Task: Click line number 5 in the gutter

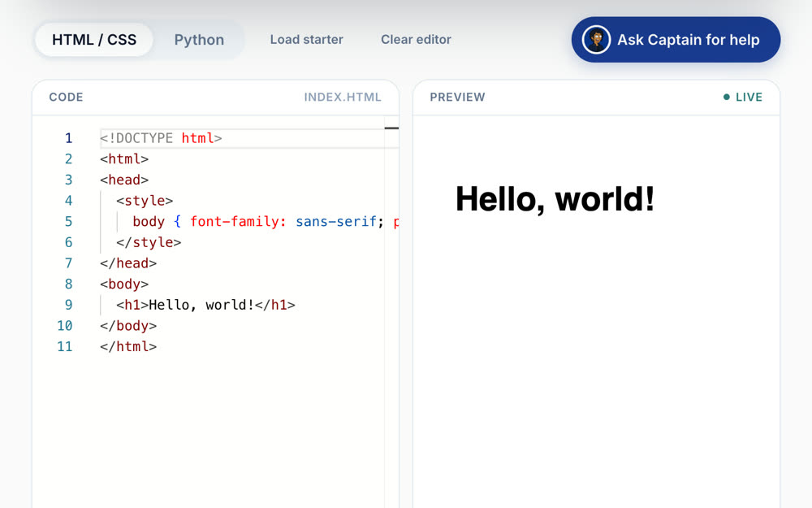Action: click(68, 221)
